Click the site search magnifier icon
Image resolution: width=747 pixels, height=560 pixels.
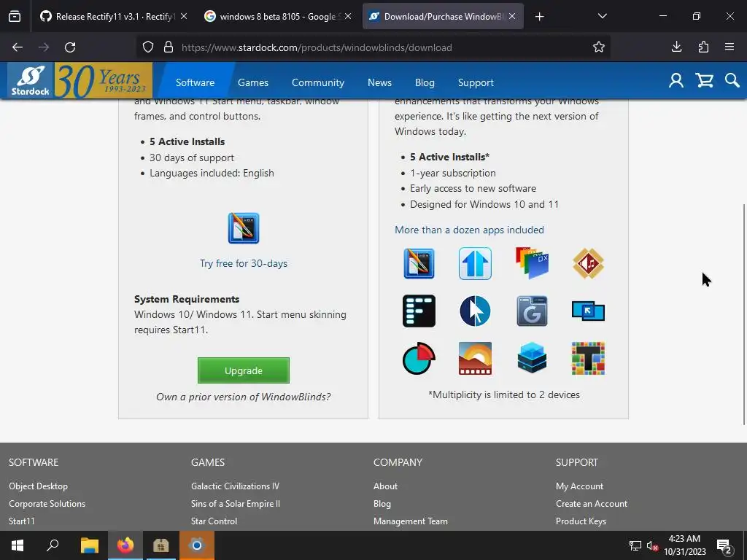click(732, 80)
